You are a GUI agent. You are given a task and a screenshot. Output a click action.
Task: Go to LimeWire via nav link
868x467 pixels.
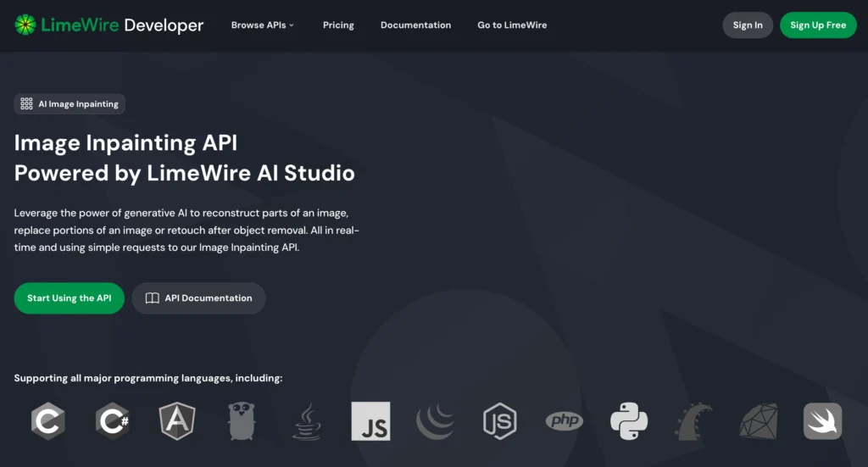coord(512,25)
